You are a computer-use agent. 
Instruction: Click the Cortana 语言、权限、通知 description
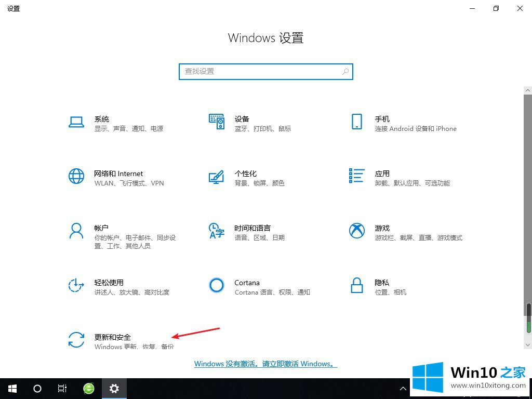272,292
